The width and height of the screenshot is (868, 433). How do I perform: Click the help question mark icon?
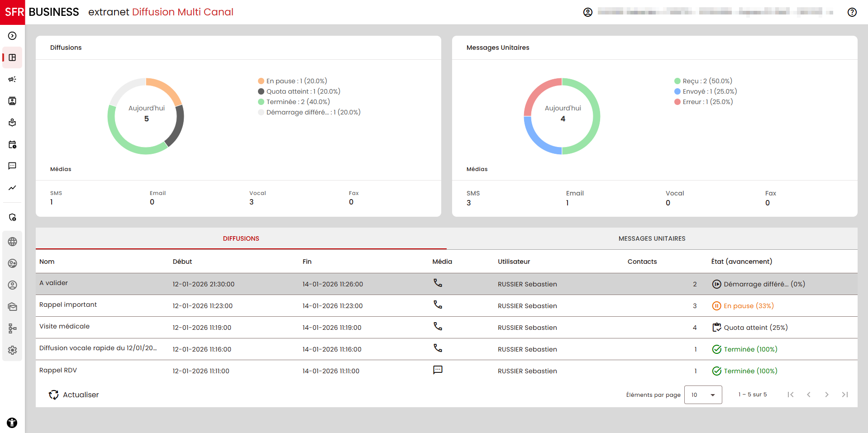coord(852,12)
